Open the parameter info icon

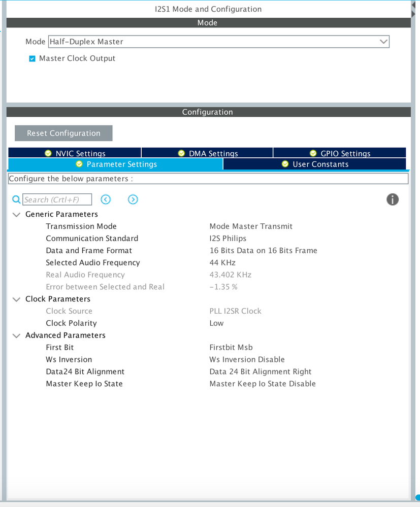[x=393, y=199]
